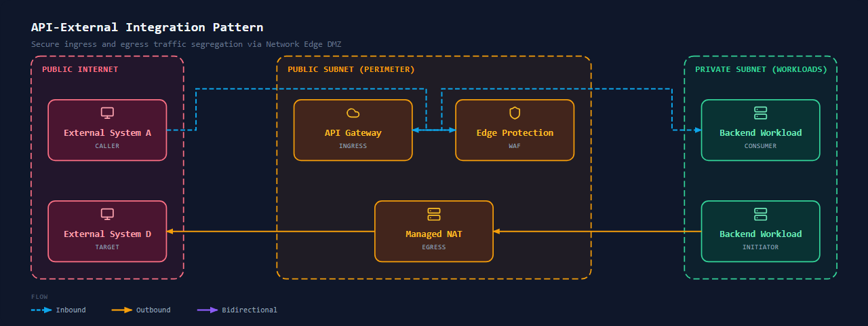
Task: Click the CONSUMER subtitle text
Action: point(761,146)
